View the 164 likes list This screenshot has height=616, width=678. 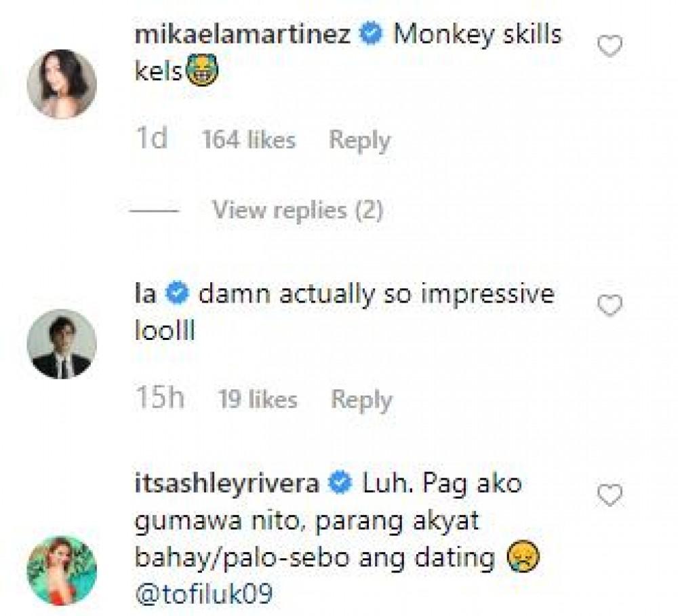(x=249, y=140)
